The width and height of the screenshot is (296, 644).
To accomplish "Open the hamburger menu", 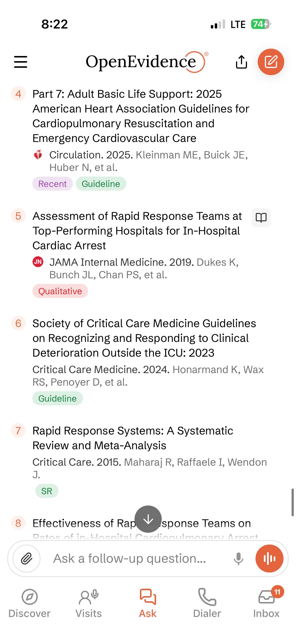I will click(x=20, y=62).
